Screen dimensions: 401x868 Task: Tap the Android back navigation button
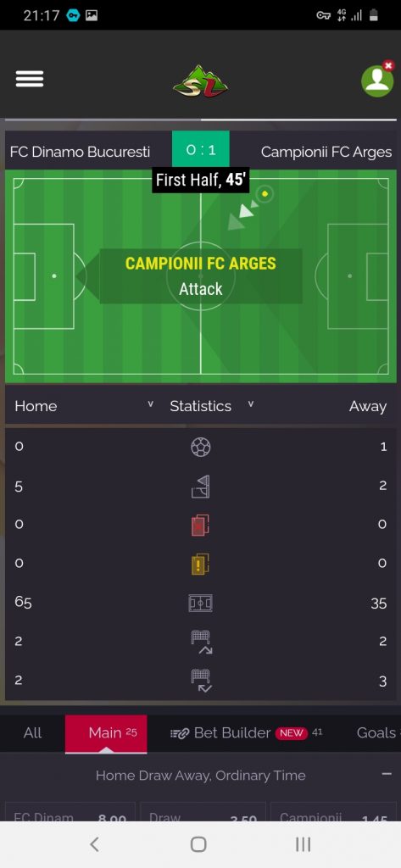[95, 844]
